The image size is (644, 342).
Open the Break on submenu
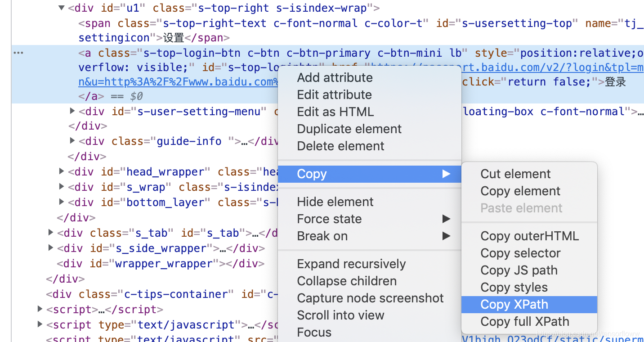370,236
